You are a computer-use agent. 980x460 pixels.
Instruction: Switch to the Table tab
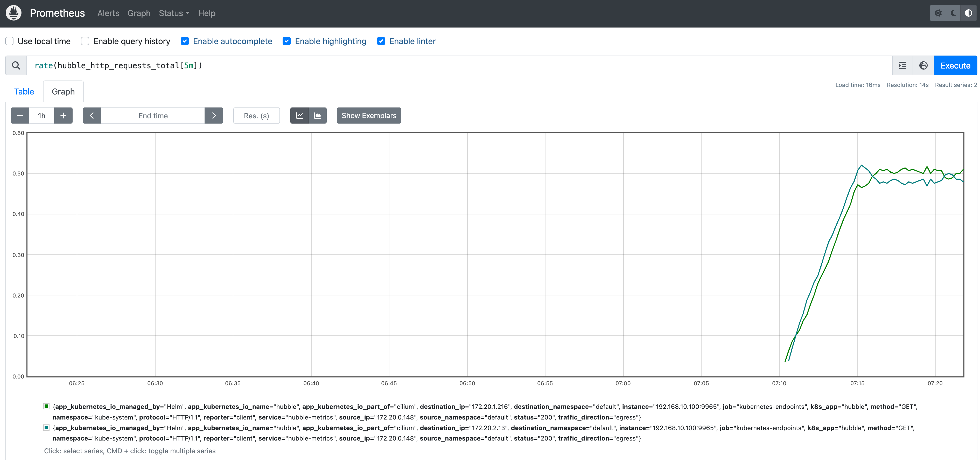coord(24,91)
